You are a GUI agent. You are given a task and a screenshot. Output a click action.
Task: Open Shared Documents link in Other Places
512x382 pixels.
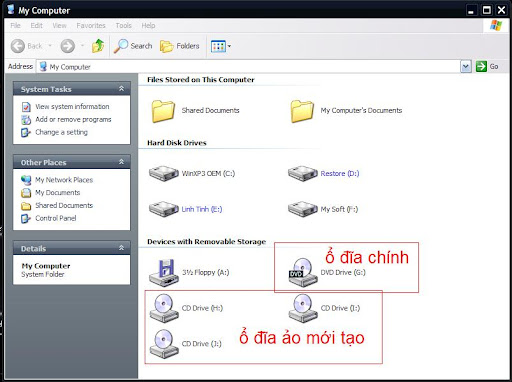64,205
